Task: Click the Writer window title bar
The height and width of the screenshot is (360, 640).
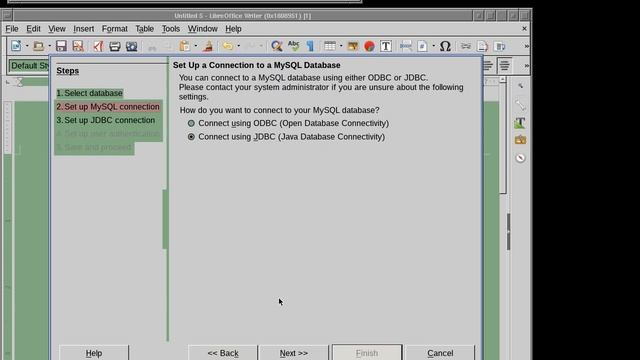Action: point(242,16)
